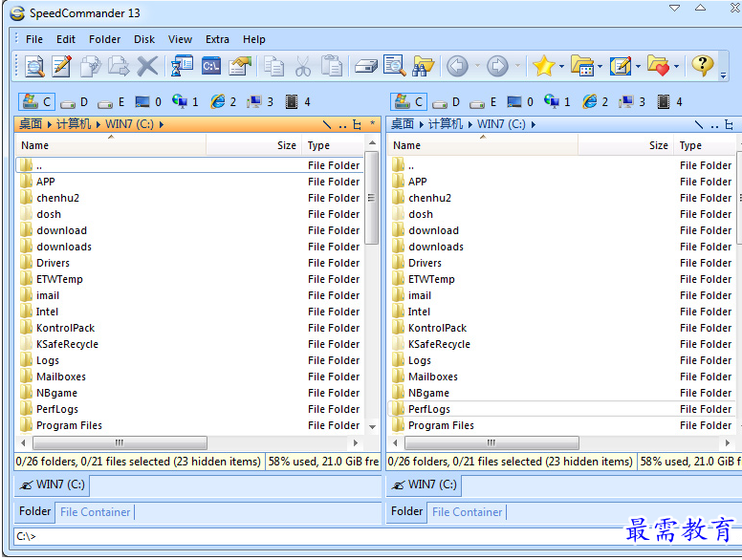Expand the folder with heart dropdown arrow
Viewport: 742px width, 560px height.
pyautogui.click(x=676, y=66)
